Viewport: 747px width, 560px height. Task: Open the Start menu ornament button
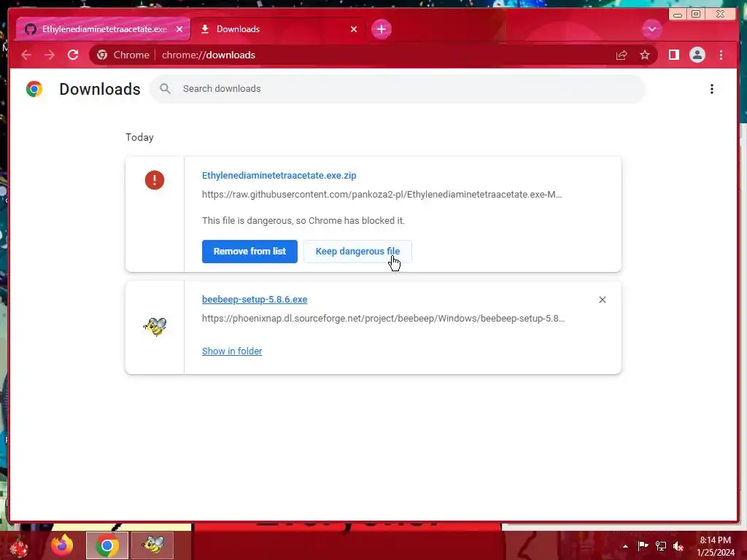pyautogui.click(x=18, y=546)
